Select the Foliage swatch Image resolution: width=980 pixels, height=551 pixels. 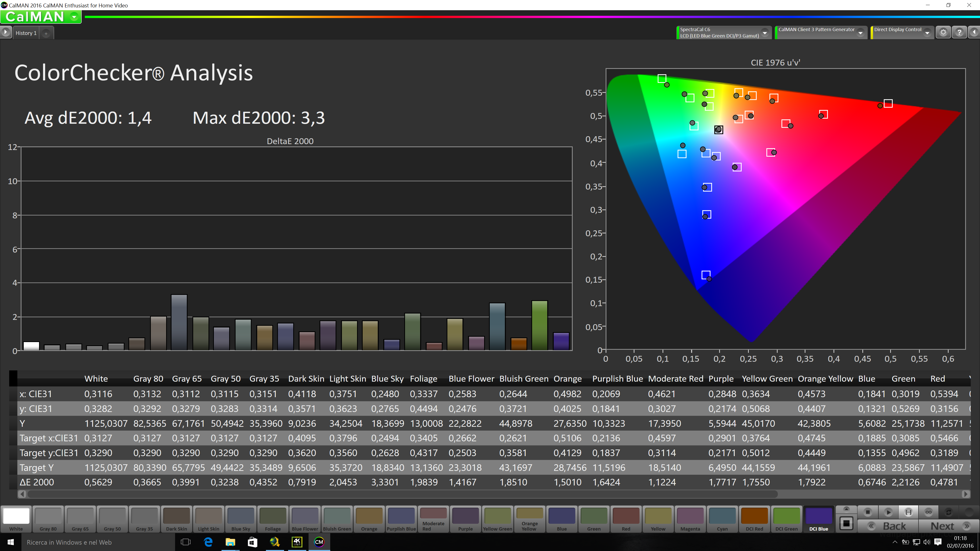[x=273, y=519]
